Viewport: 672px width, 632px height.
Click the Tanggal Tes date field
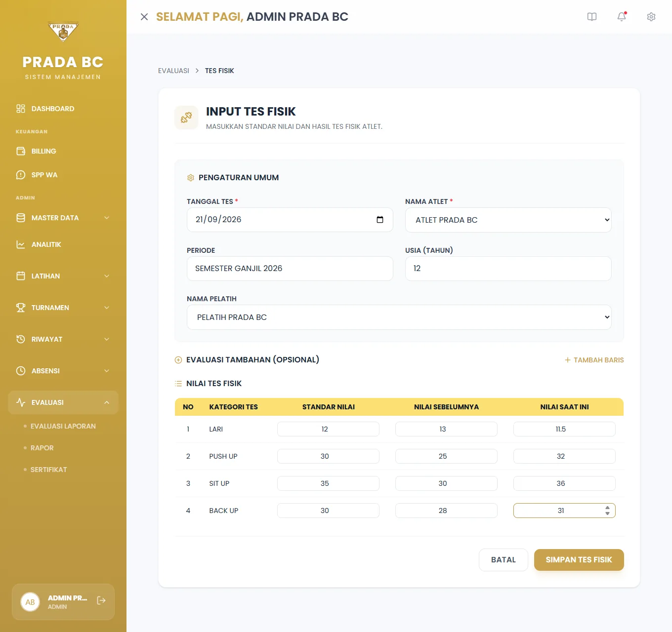(x=290, y=220)
